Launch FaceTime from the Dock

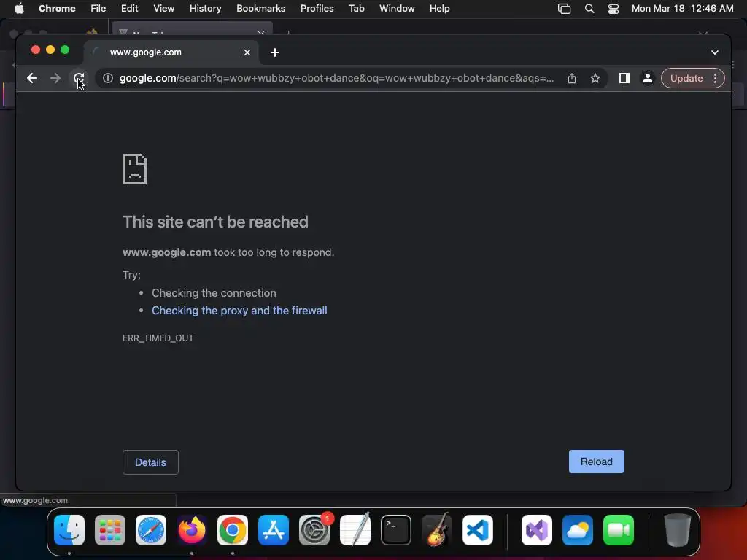coord(619,530)
